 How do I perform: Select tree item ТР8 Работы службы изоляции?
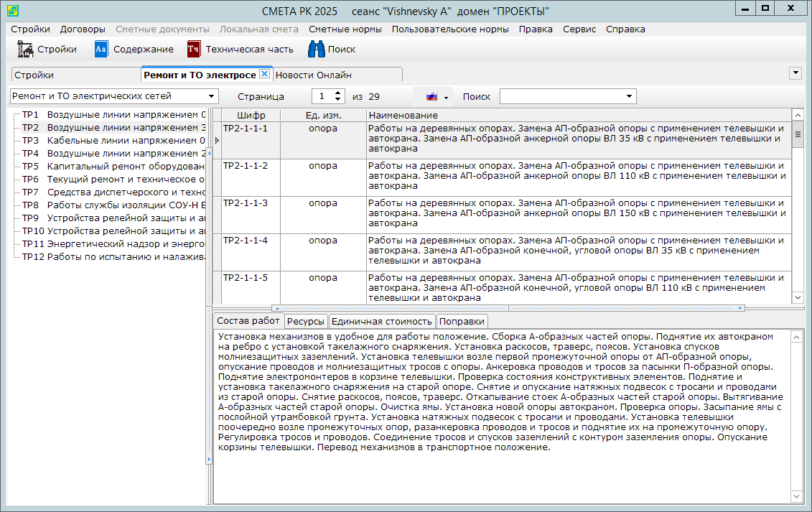(113, 205)
